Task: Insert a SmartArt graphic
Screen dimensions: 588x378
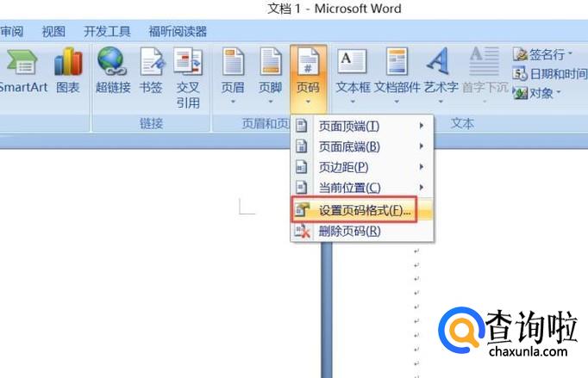Action: [x=22, y=71]
